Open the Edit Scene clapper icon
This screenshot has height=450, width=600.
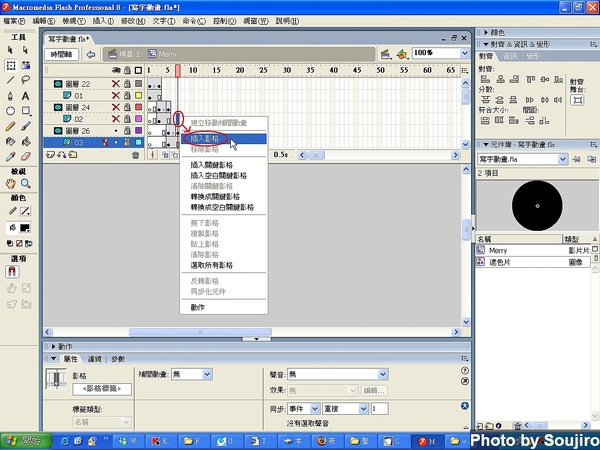tap(386, 54)
